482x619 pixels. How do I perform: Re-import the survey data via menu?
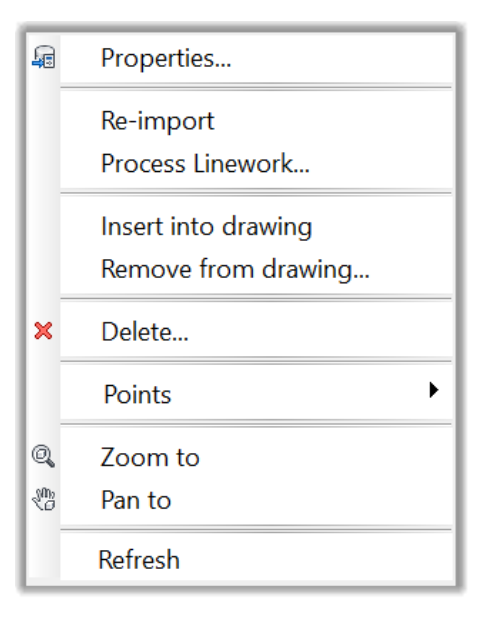click(x=158, y=120)
